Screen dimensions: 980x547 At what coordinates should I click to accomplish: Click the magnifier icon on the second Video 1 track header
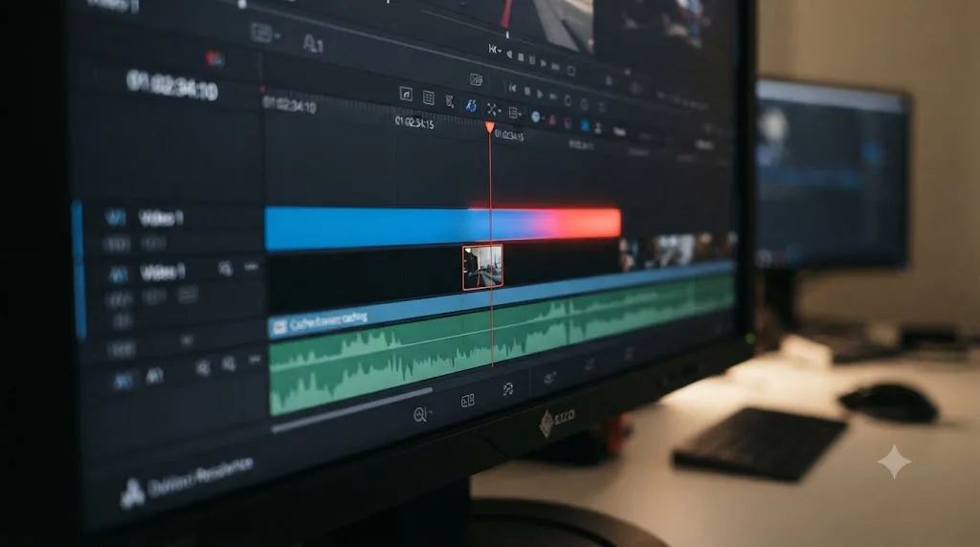click(x=225, y=269)
